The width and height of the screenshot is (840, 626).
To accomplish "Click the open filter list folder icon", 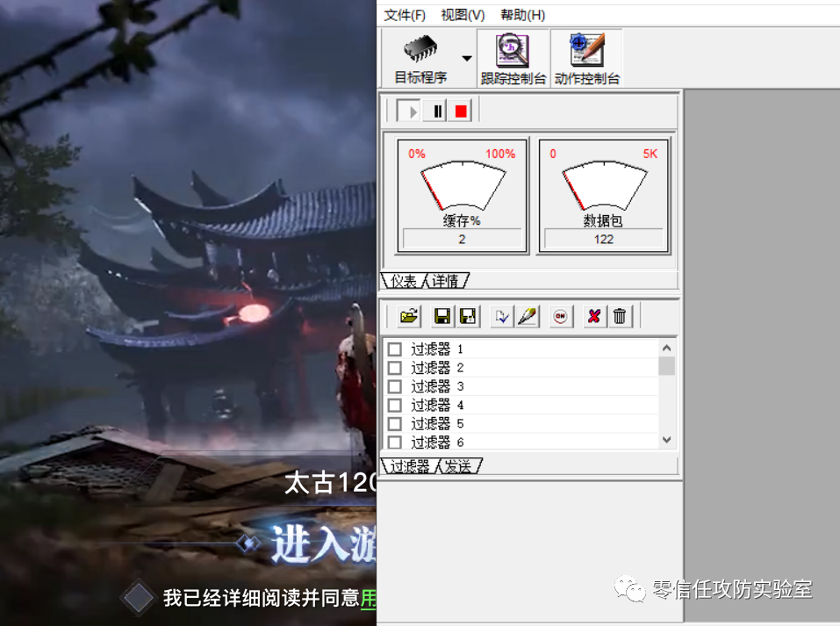I will pos(409,316).
